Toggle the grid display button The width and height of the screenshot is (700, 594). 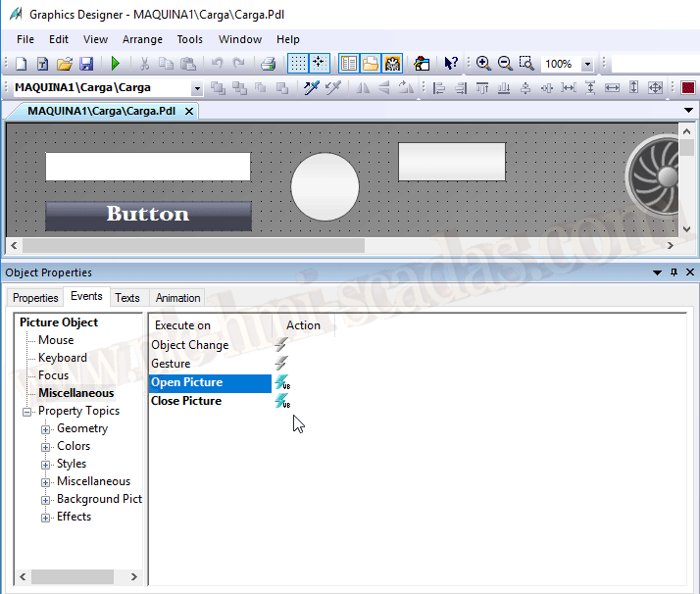297,64
